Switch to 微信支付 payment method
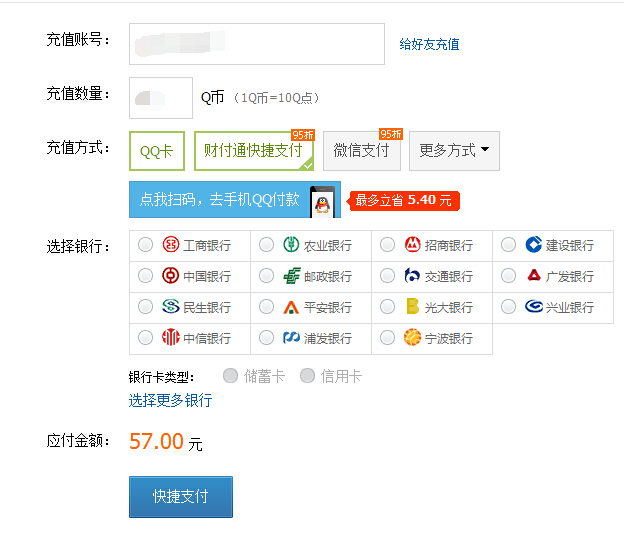Image resolution: width=624 pixels, height=559 pixels. tap(362, 151)
